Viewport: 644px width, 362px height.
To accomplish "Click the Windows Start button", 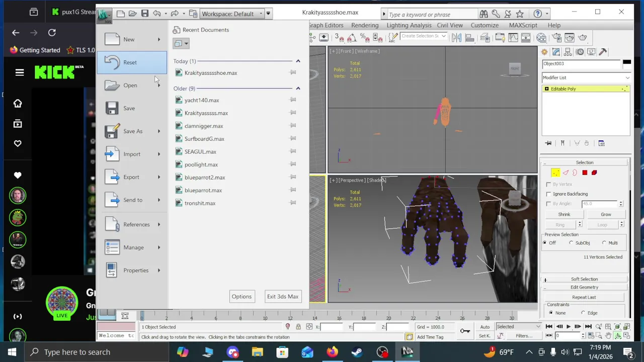I will (12, 352).
